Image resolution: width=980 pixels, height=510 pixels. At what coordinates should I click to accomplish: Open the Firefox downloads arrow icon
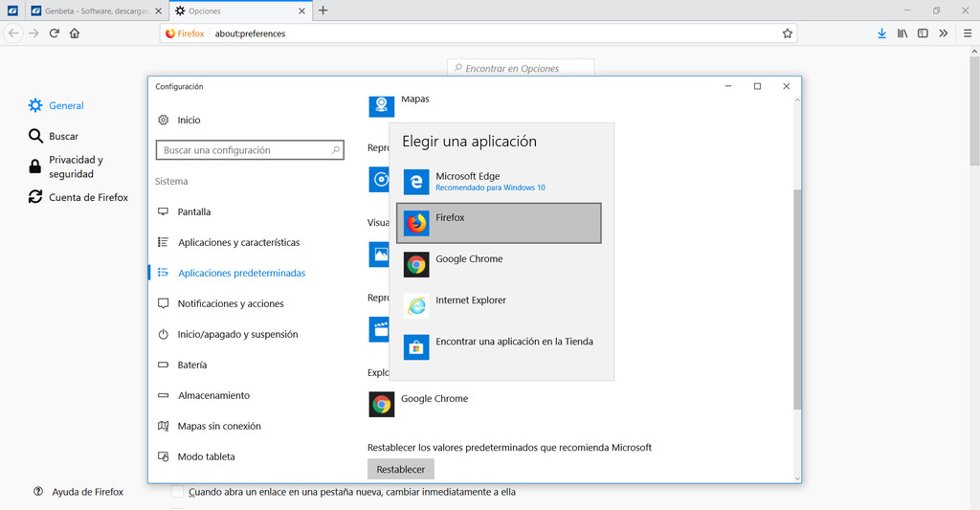tap(881, 33)
